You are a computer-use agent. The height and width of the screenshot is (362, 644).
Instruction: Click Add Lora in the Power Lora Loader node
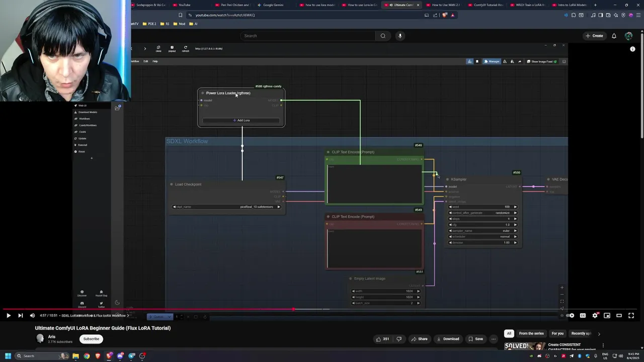point(241,120)
